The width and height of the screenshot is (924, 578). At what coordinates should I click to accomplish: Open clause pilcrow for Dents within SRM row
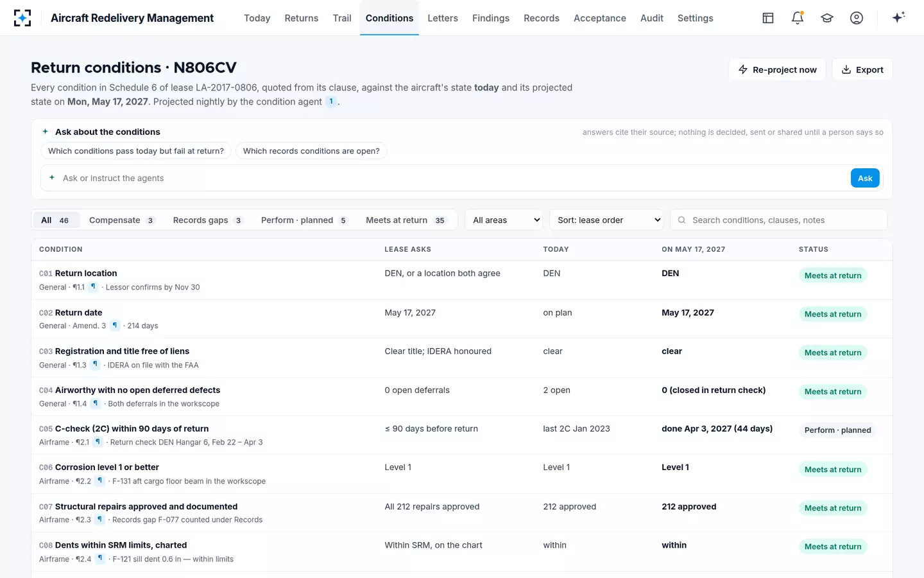point(100,559)
